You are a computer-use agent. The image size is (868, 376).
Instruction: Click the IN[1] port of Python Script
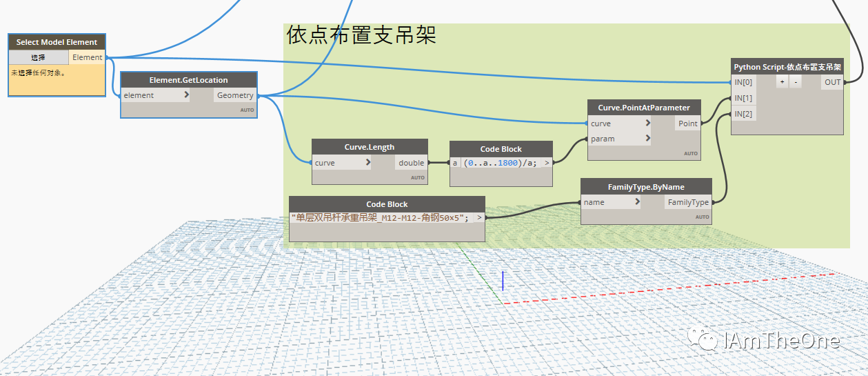point(744,98)
